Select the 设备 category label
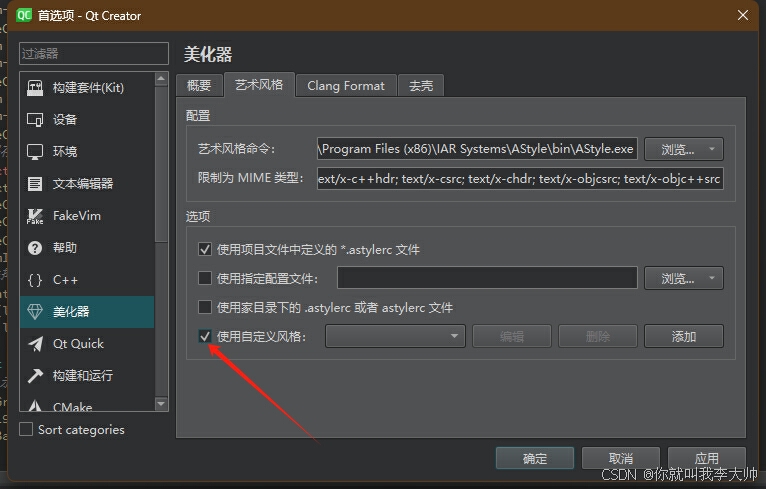 (65, 120)
